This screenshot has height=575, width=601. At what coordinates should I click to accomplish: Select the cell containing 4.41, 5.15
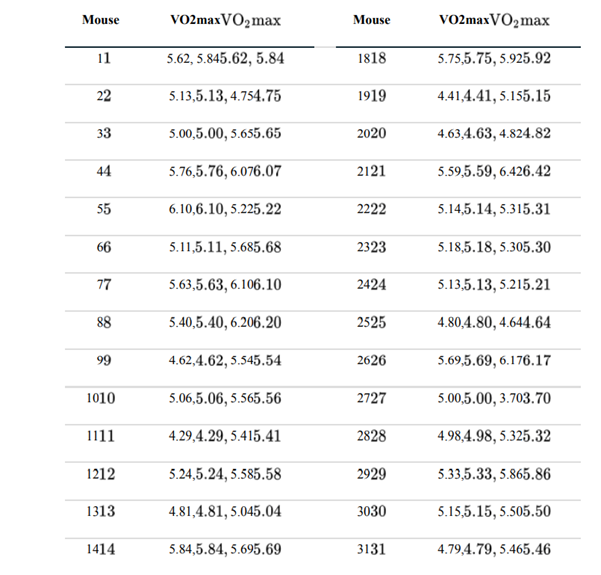[x=494, y=96]
